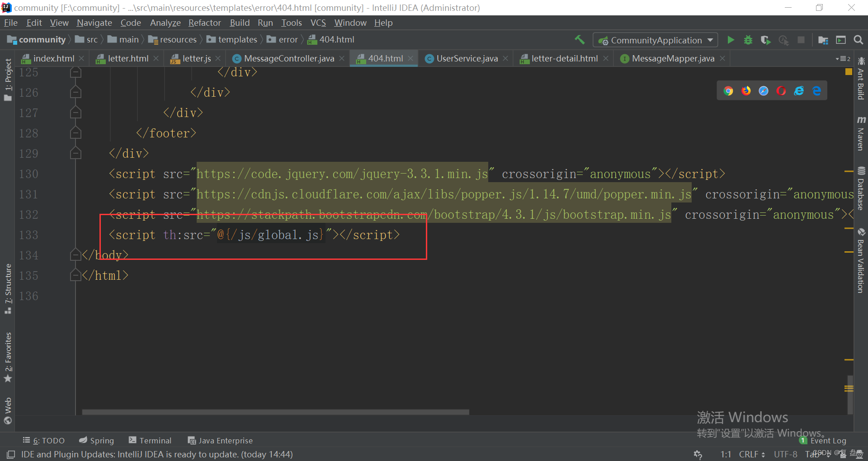Run with coverage shield icon
The width and height of the screenshot is (868, 461).
[765, 40]
